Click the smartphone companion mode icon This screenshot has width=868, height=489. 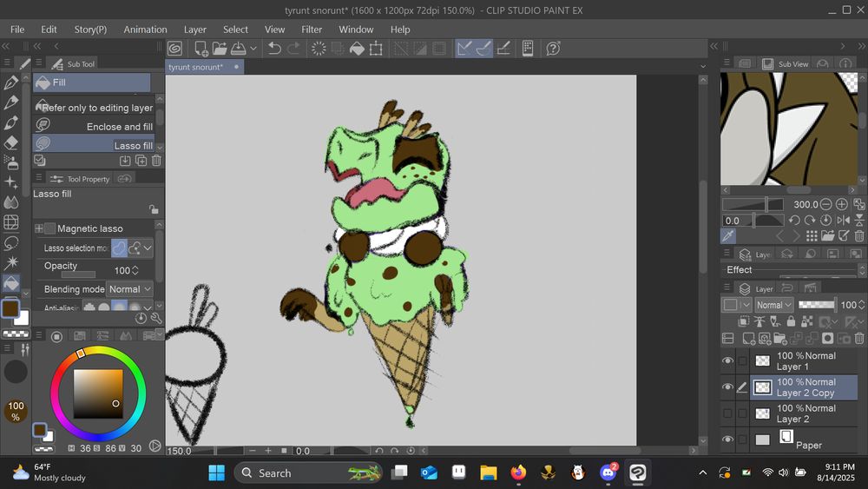[528, 49]
